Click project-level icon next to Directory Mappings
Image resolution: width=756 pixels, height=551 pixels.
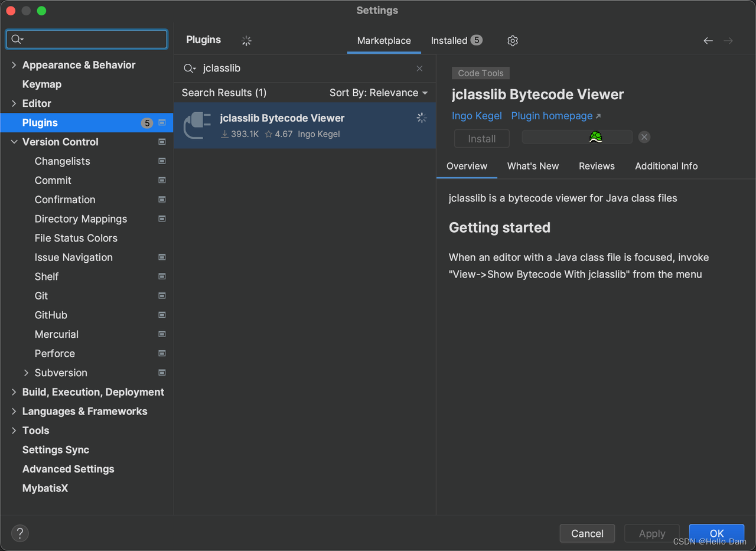tap(162, 219)
